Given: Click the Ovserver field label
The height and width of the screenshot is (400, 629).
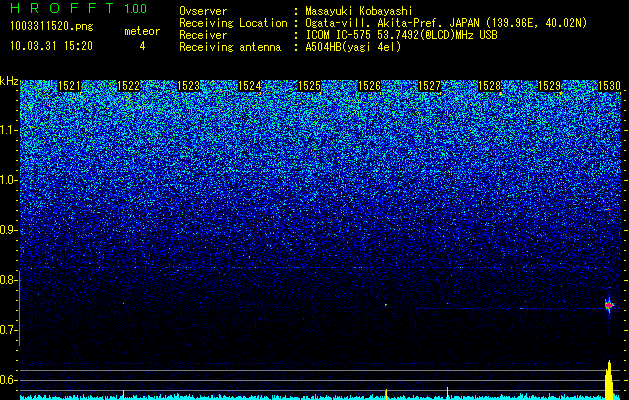Looking at the screenshot, I should (203, 11).
